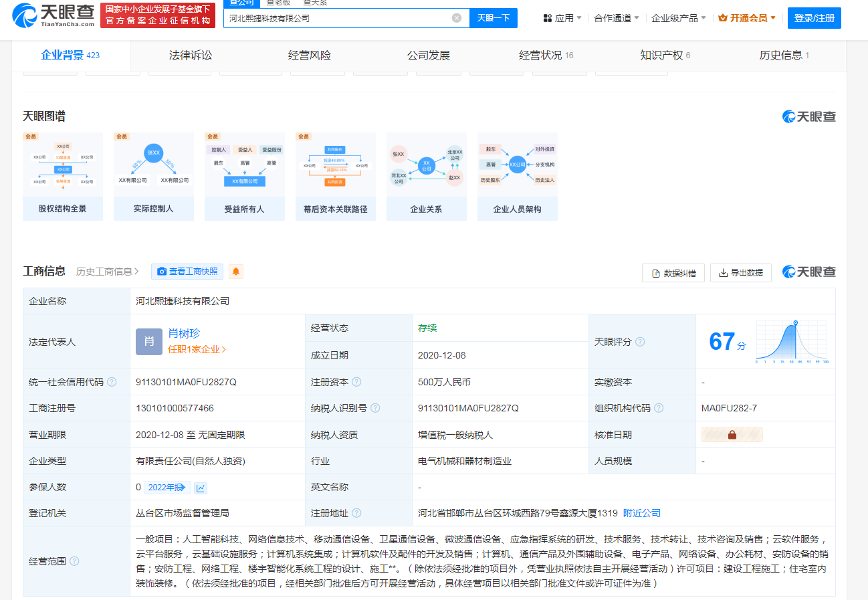Click the 登录/注册 button

[815, 18]
